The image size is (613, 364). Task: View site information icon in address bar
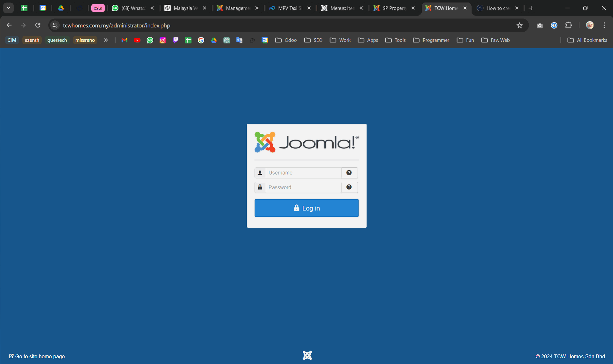coord(55,25)
